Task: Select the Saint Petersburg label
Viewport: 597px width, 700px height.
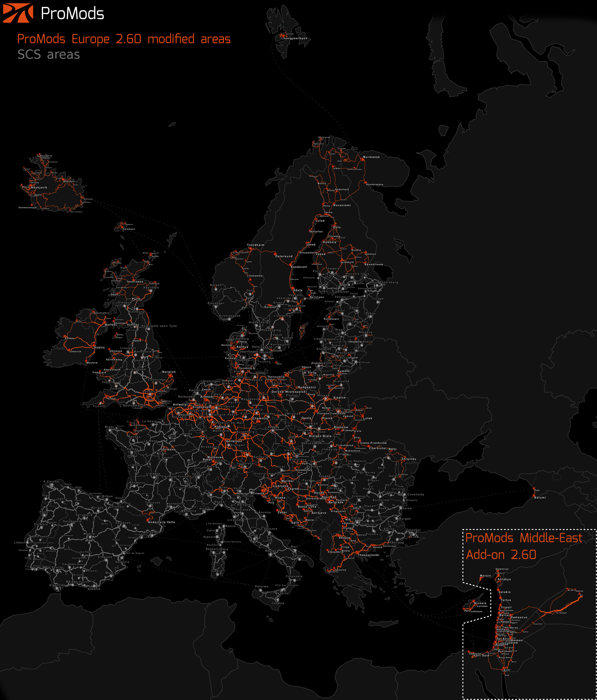Action: 384,282
